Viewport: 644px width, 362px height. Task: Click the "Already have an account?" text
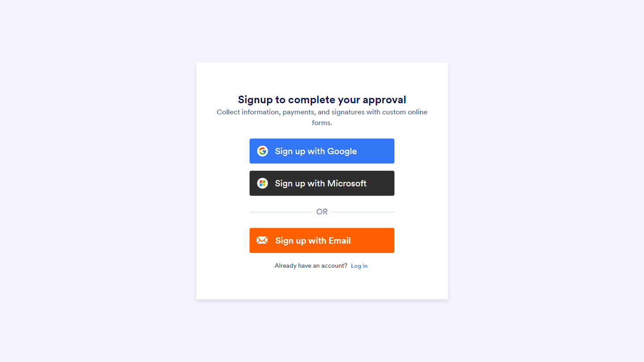[311, 266]
